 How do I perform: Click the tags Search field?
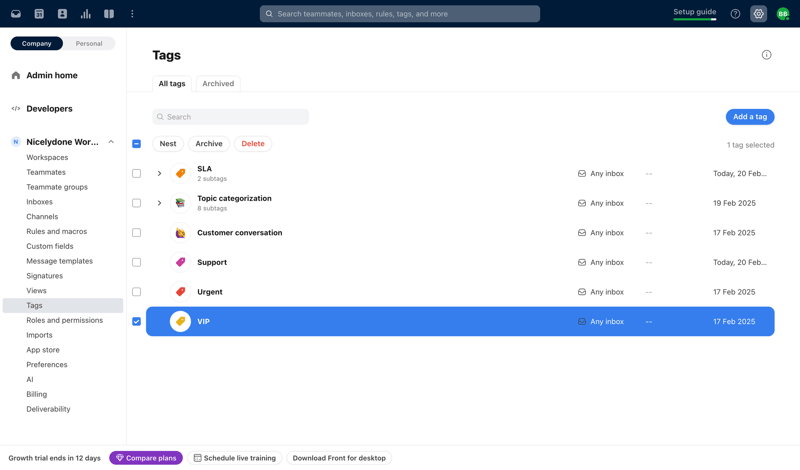coord(231,117)
